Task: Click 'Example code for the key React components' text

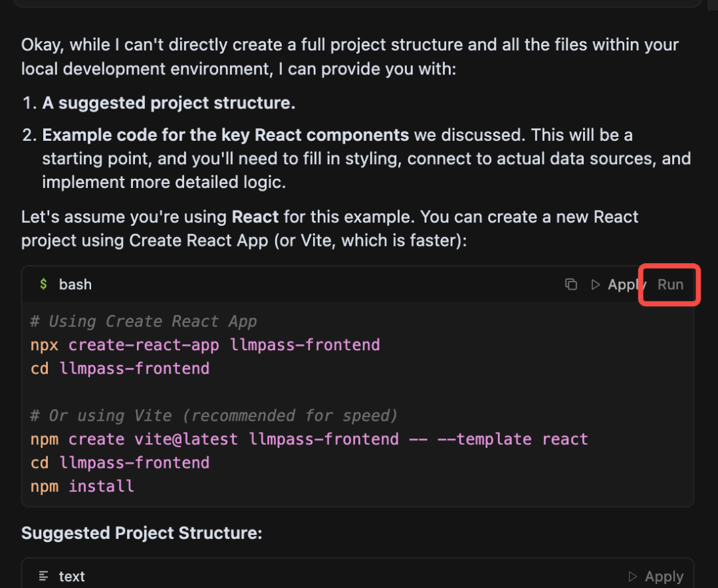Action: [x=225, y=135]
